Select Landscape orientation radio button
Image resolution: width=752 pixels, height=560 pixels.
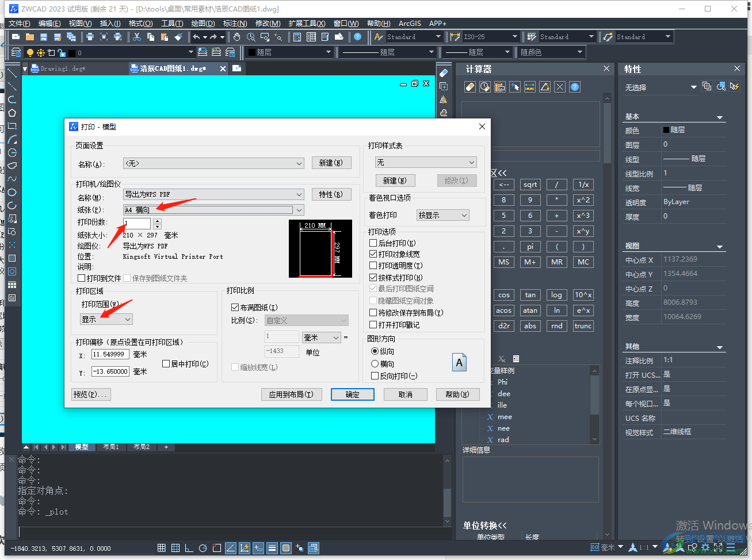375,364
